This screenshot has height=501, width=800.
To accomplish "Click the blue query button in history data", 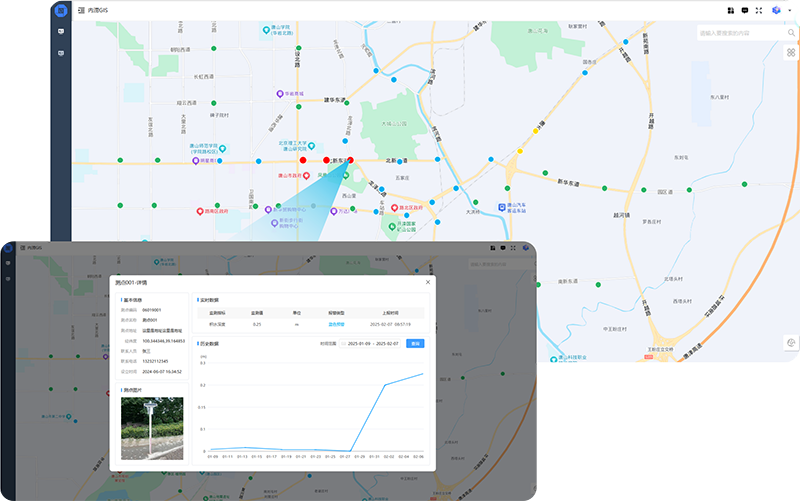I will 415,343.
